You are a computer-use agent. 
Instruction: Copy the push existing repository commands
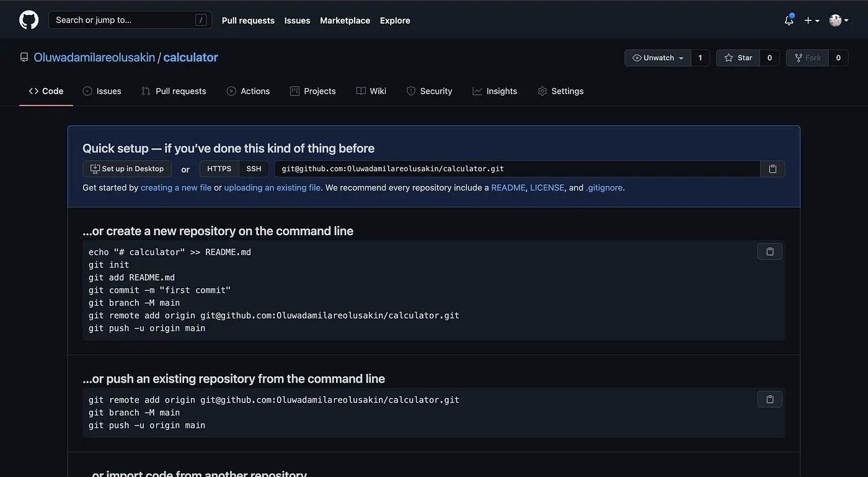[x=769, y=399]
